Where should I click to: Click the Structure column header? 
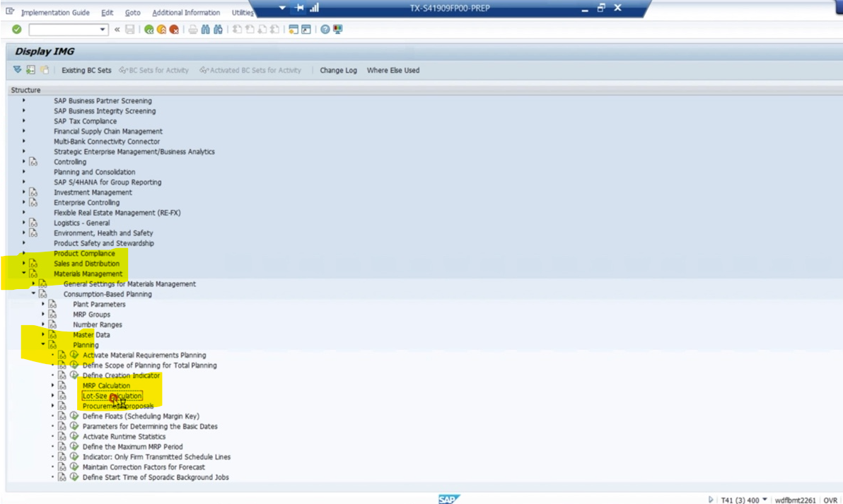click(25, 90)
